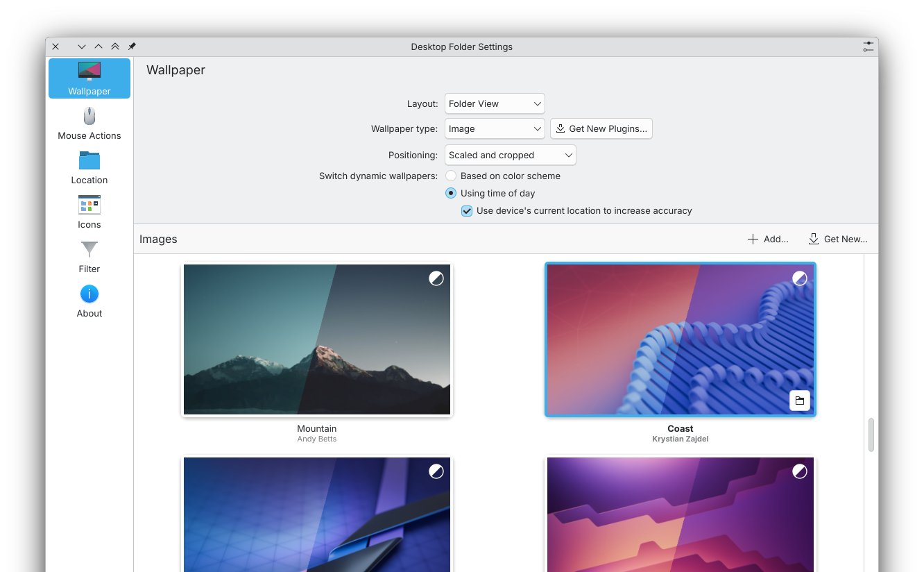
Task: Open the Icons settings section
Action: point(89,212)
